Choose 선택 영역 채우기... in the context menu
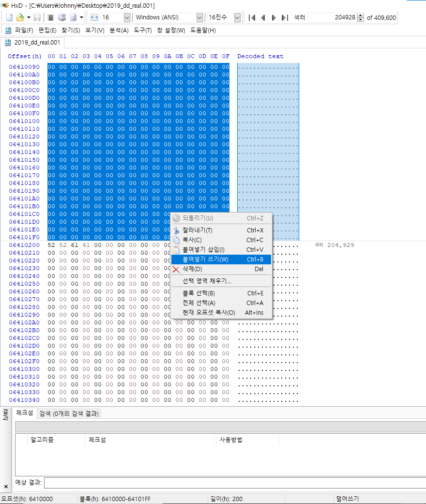This screenshot has width=426, height=504. (x=222, y=281)
